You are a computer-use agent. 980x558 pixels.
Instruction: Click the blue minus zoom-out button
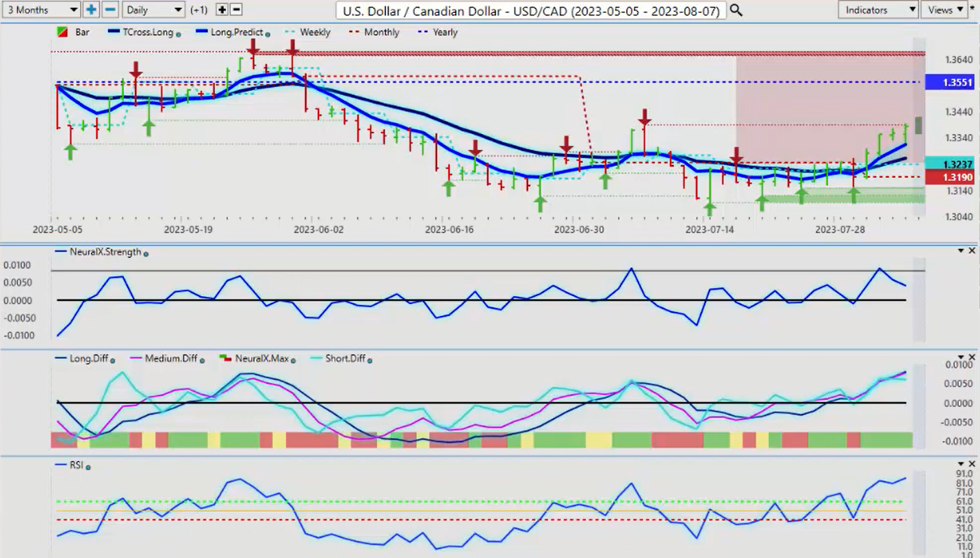pos(109,10)
